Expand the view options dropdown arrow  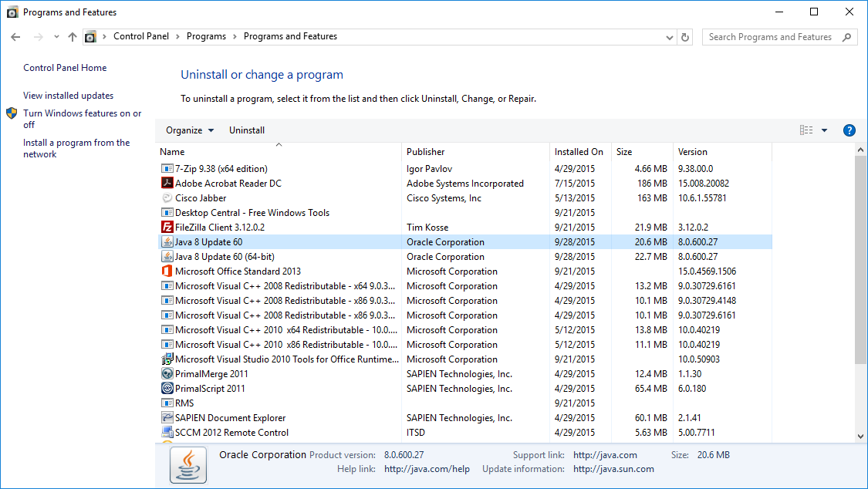(x=824, y=130)
